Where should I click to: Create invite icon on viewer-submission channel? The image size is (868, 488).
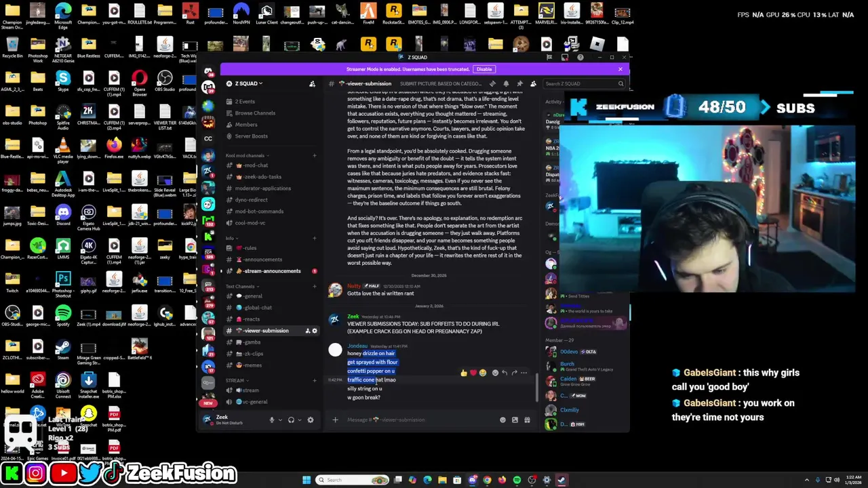(307, 331)
